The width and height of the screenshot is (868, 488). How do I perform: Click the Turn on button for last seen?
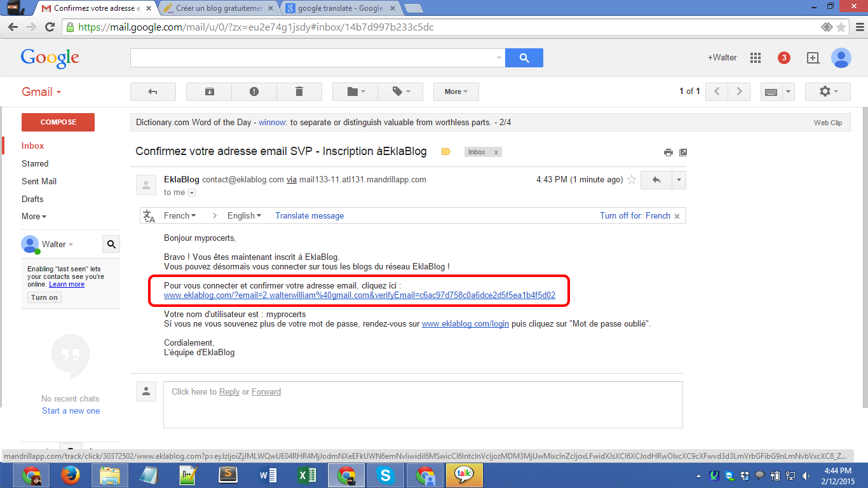point(44,297)
